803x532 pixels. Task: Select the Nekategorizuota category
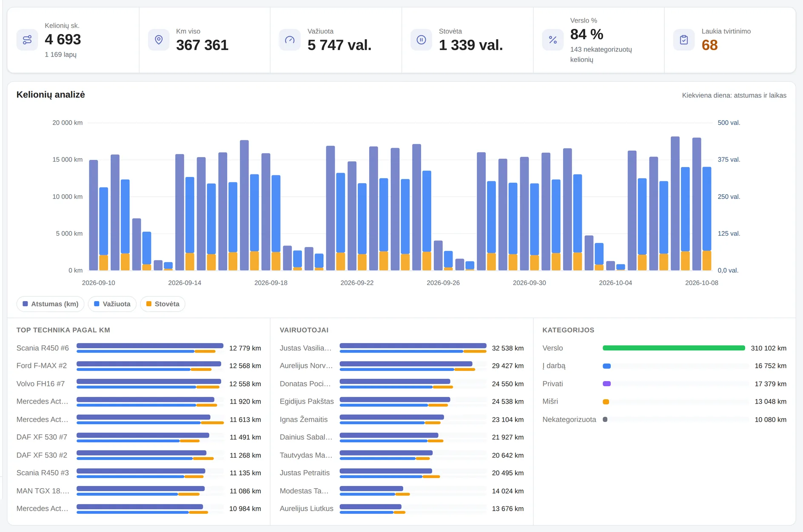[664, 420]
